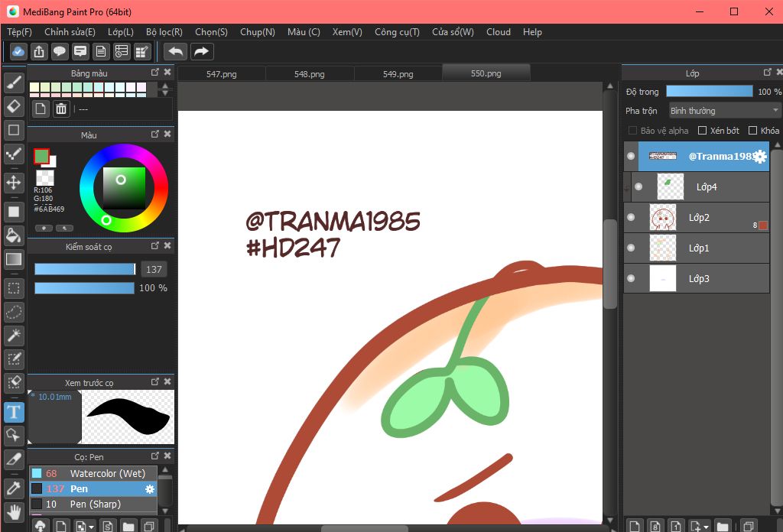Undock the Màu color panel
Viewport: 783px width, 532px height.
[x=154, y=135]
